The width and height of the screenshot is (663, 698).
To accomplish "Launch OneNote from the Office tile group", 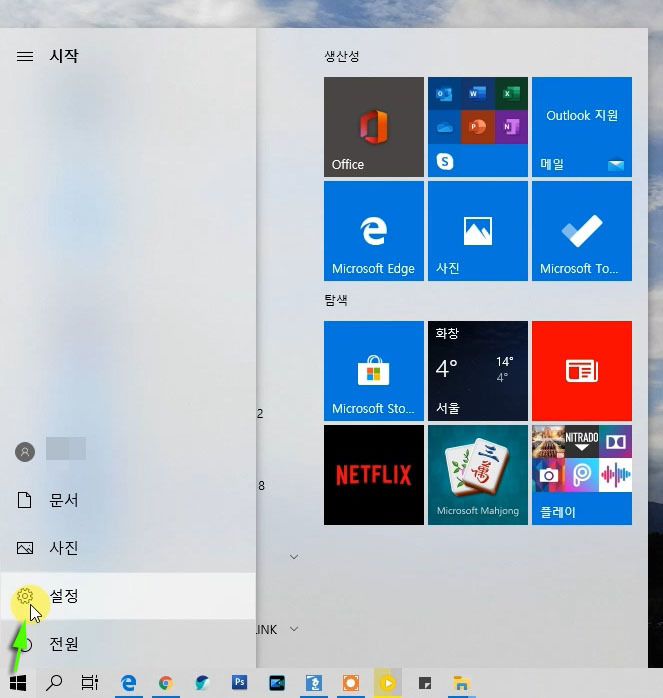I will 511,127.
